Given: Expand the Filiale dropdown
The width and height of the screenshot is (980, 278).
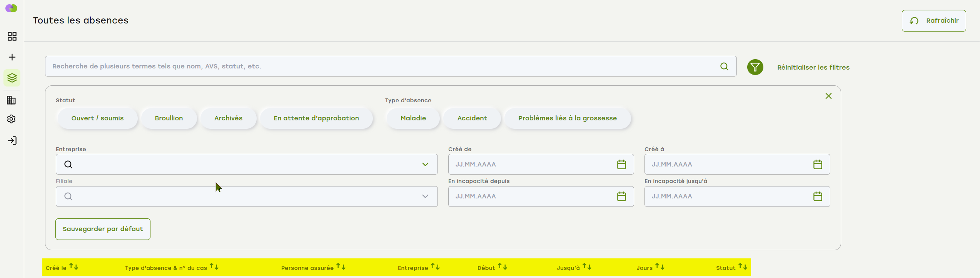Looking at the screenshot, I should point(425,196).
